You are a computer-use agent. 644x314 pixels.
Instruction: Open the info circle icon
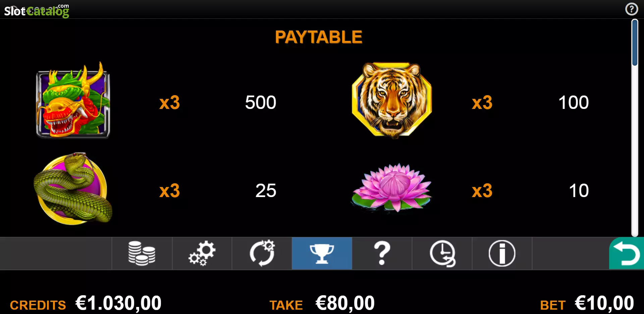coord(502,253)
